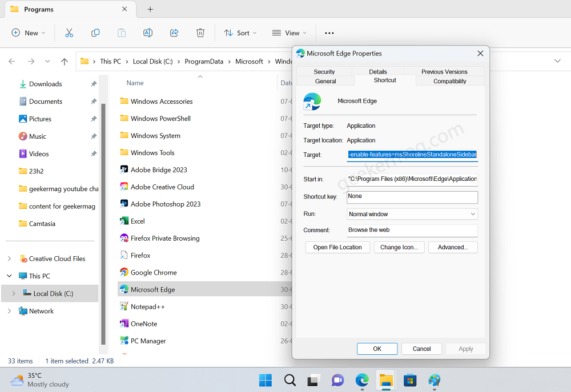This screenshot has width=571, height=392.
Task: Open taskbar Search
Action: [x=290, y=381]
